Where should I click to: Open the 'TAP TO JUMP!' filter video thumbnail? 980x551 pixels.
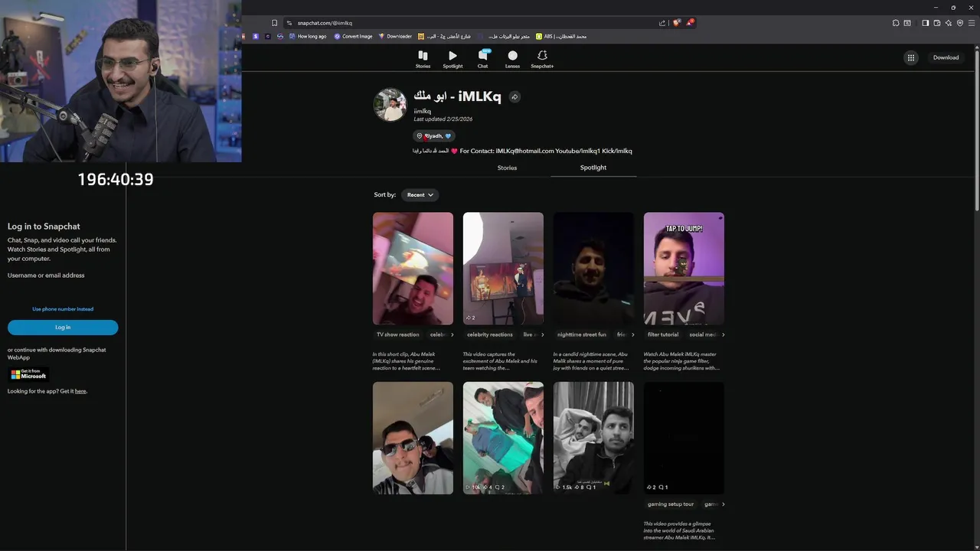684,269
